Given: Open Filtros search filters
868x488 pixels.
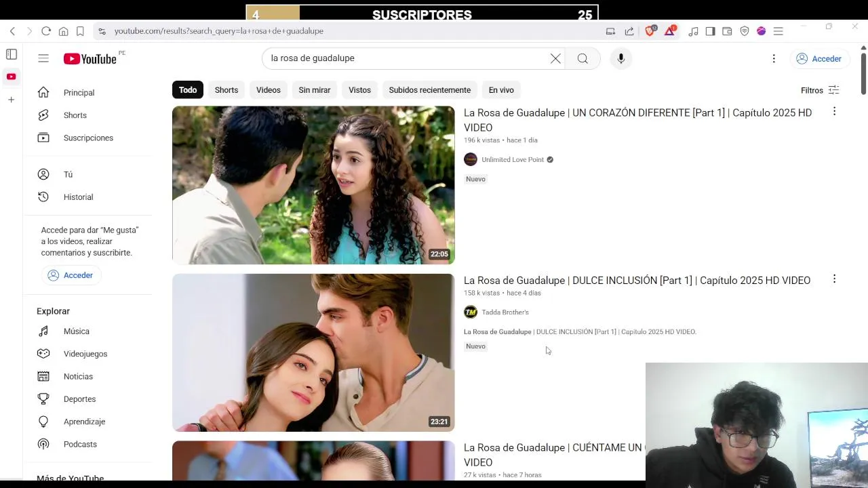Looking at the screenshot, I should 820,90.
